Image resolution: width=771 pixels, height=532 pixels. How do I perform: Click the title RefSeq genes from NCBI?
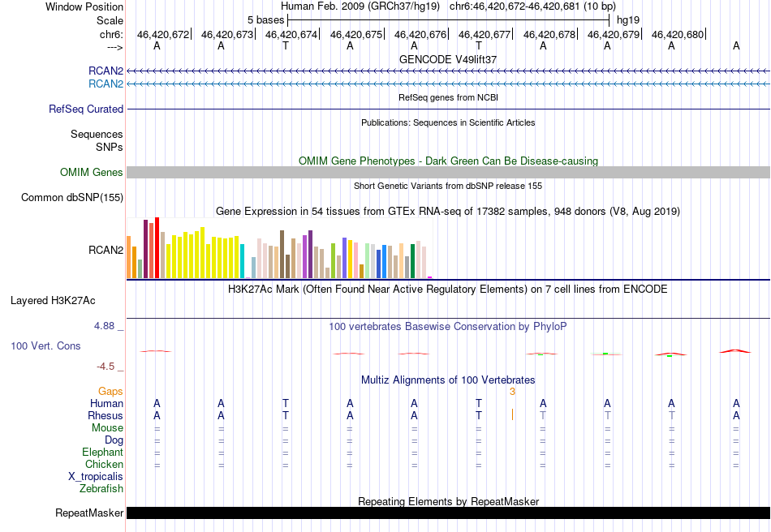point(448,97)
